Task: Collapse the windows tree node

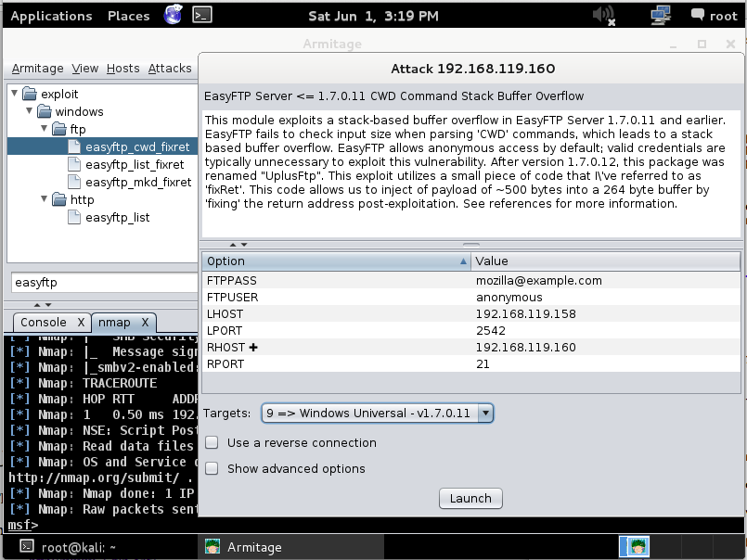Action: (29, 110)
